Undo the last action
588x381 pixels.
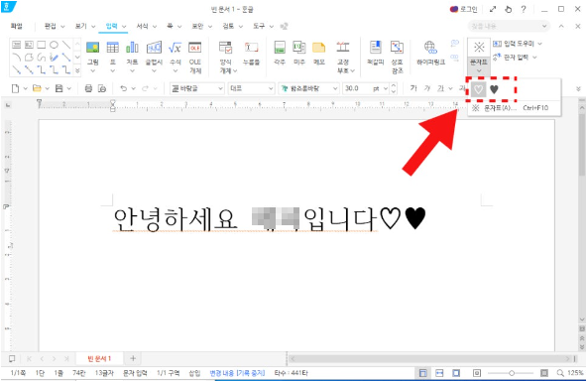(123, 88)
